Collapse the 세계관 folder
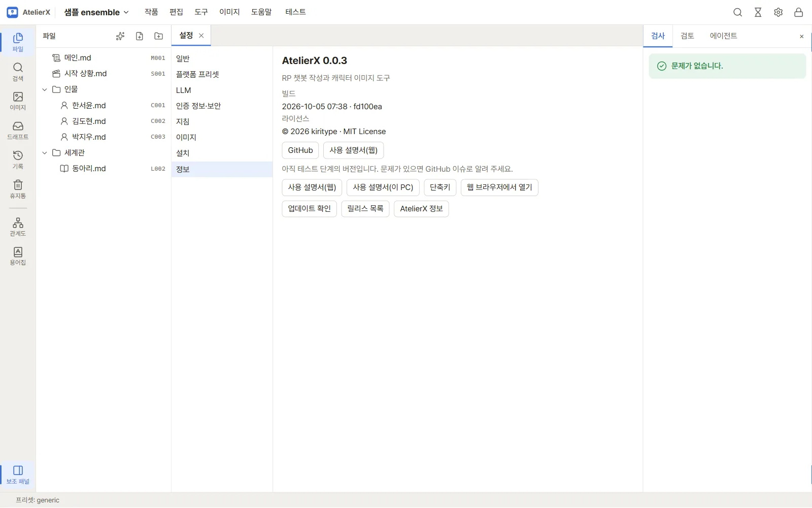812x508 pixels. coord(45,153)
